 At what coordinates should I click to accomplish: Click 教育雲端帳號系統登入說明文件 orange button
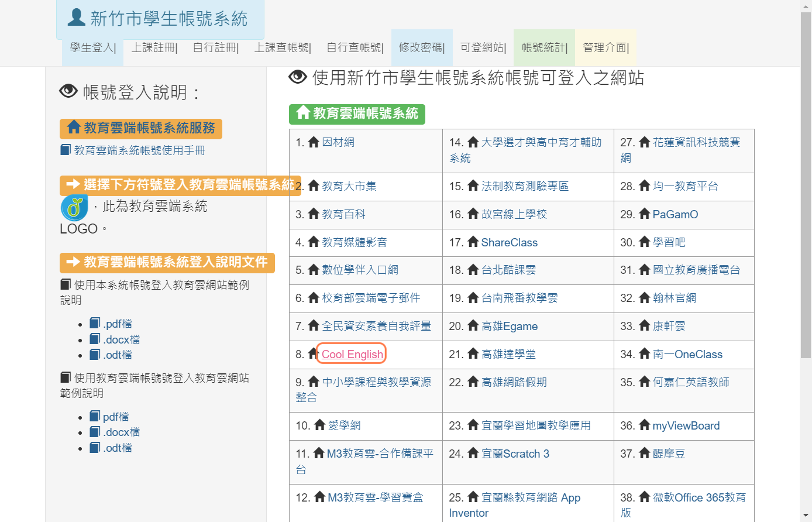pos(167,262)
